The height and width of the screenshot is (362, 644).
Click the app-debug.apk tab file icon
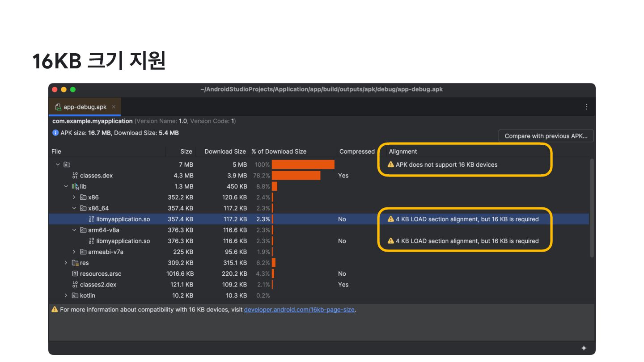[x=58, y=107]
